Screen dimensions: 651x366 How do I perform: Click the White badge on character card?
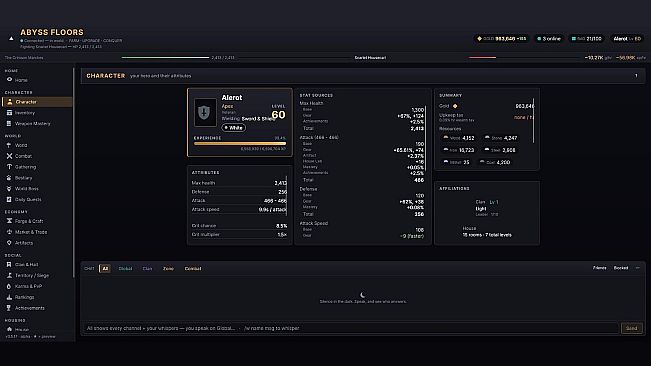(x=233, y=128)
